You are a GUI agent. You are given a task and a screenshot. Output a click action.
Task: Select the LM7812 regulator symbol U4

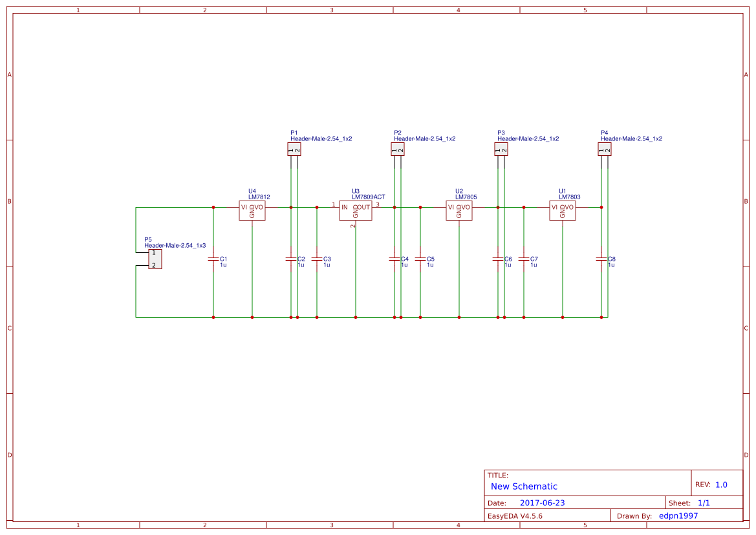point(252,210)
